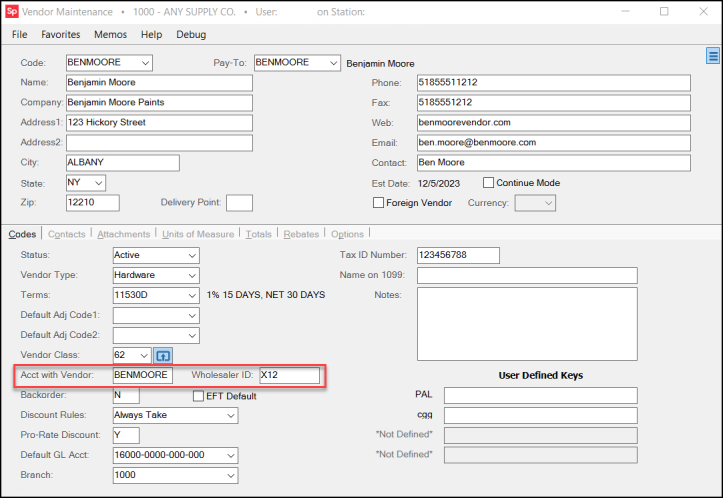Click the Acct with Vendor field
The height and width of the screenshot is (498, 723).
(143, 375)
